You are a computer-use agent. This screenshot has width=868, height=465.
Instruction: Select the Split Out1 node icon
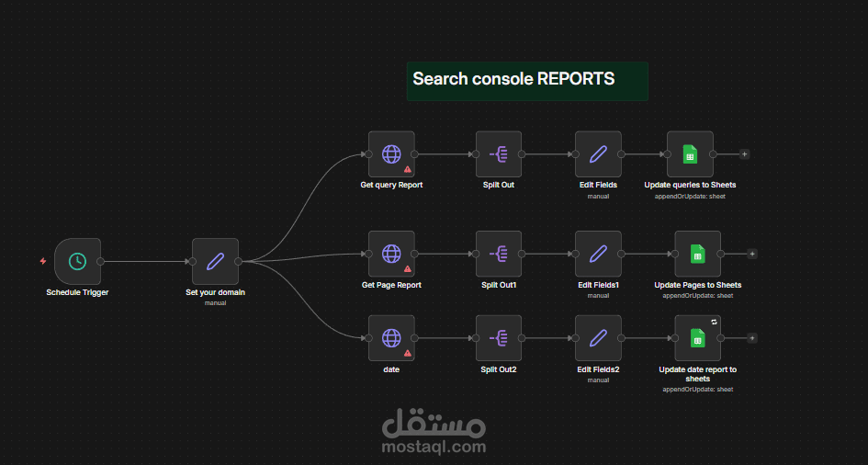click(498, 254)
